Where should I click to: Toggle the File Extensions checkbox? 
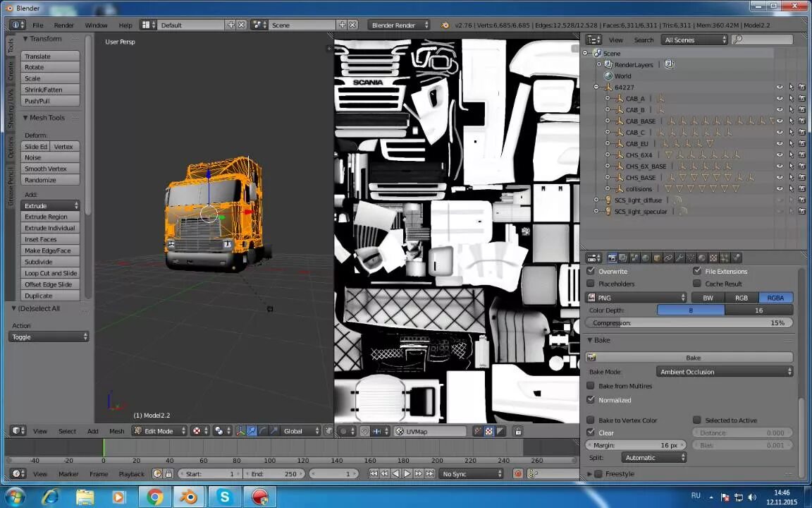[x=697, y=271]
